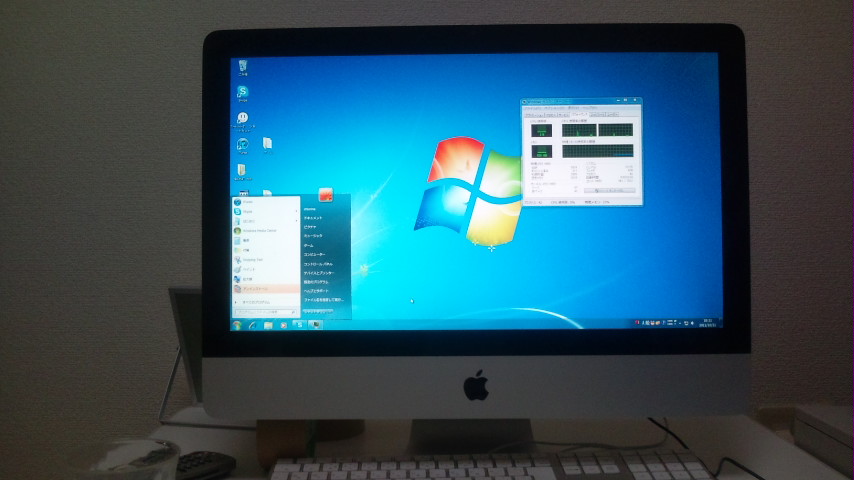
Task: Launch Skype from the Start menu list
Action: point(266,211)
